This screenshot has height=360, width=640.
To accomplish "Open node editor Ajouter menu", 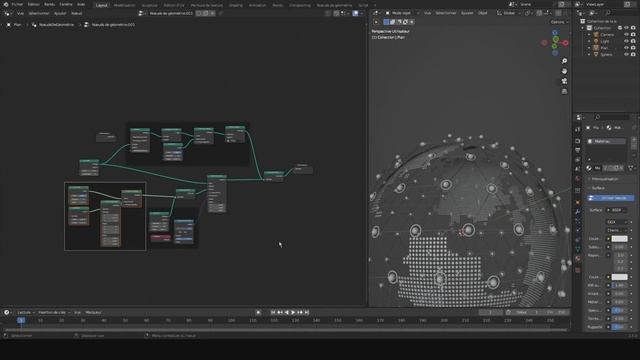I will tap(60, 13).
